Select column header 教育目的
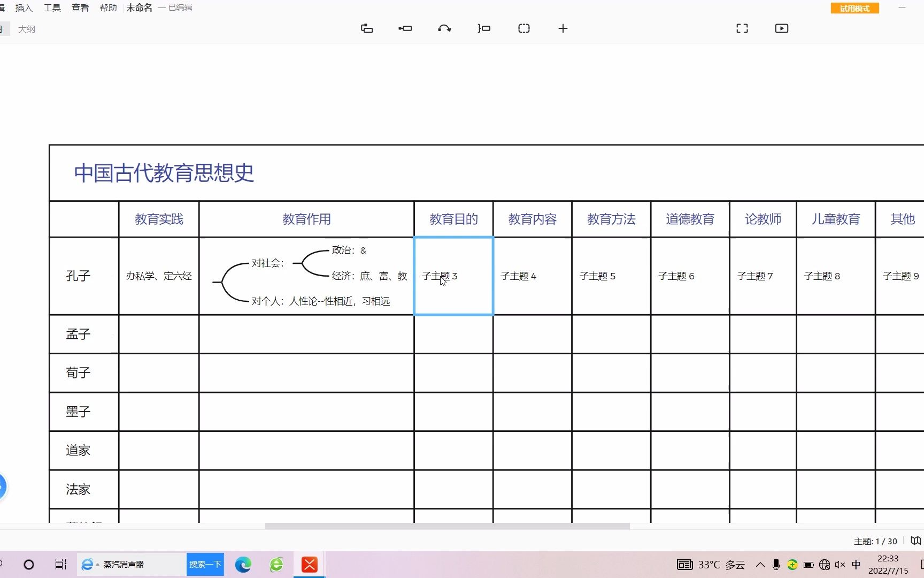The image size is (924, 578). 453,219
